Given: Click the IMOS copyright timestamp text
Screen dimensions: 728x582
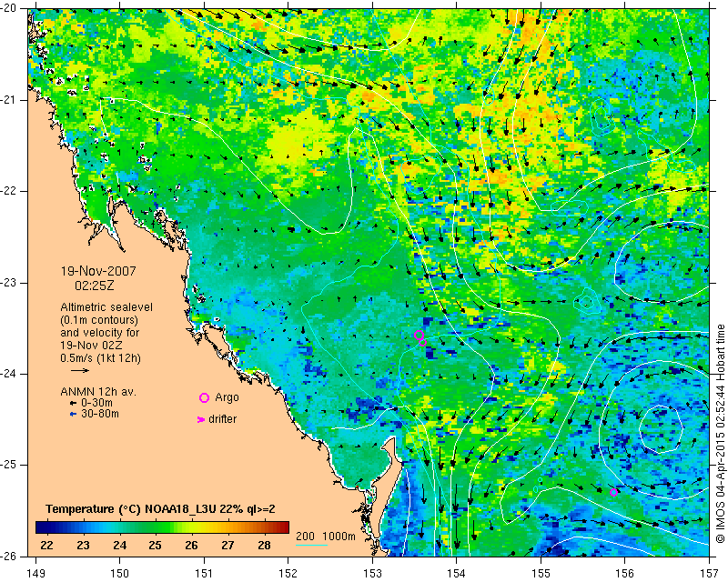Looking at the screenshot, I should [x=720, y=434].
